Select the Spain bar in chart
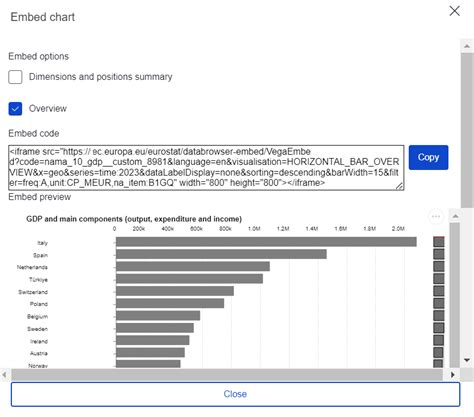Screen dimensions: 474x417 pyautogui.click(x=221, y=254)
